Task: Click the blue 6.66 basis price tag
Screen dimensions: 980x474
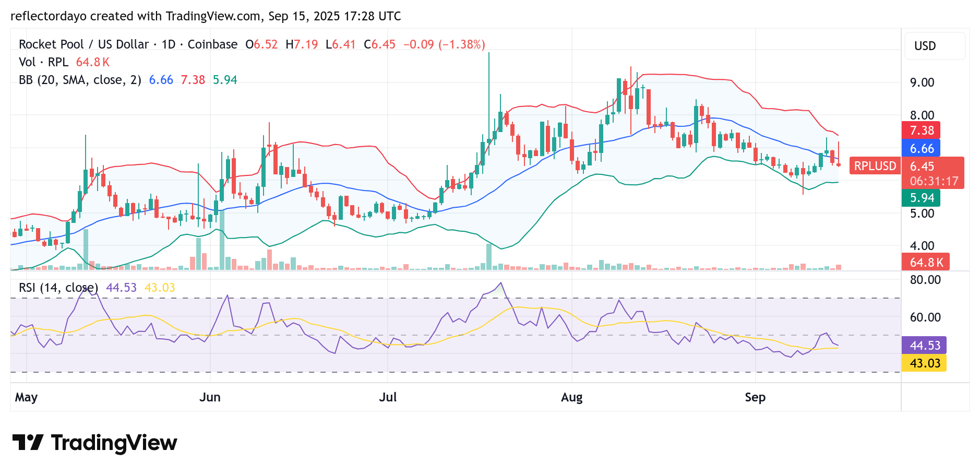Action: (921, 148)
